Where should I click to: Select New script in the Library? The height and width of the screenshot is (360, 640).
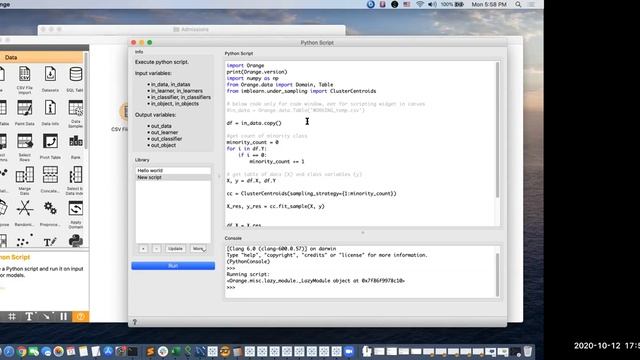click(173, 177)
